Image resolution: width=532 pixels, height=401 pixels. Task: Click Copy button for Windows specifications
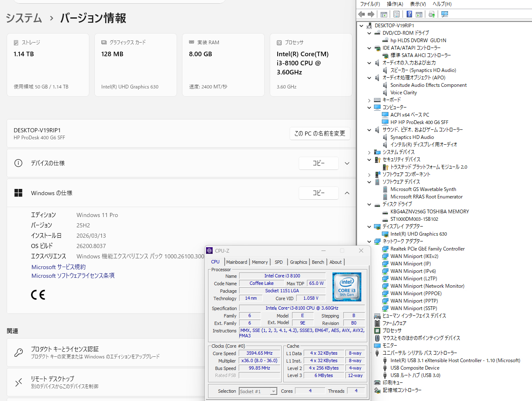point(319,193)
